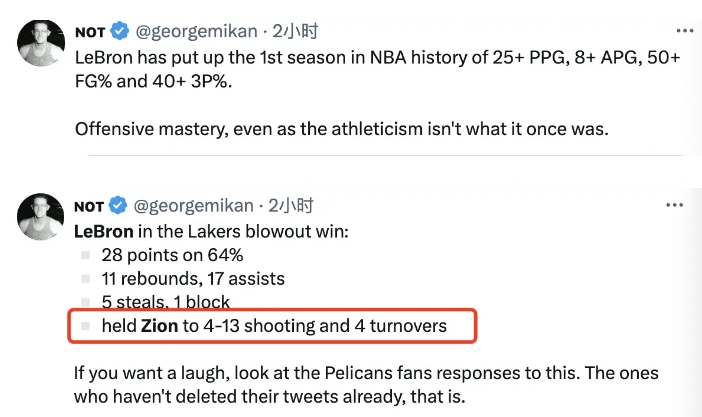Click the 'Offensive mastery' sentence
Screen dimensions: 702x417
tap(340, 130)
